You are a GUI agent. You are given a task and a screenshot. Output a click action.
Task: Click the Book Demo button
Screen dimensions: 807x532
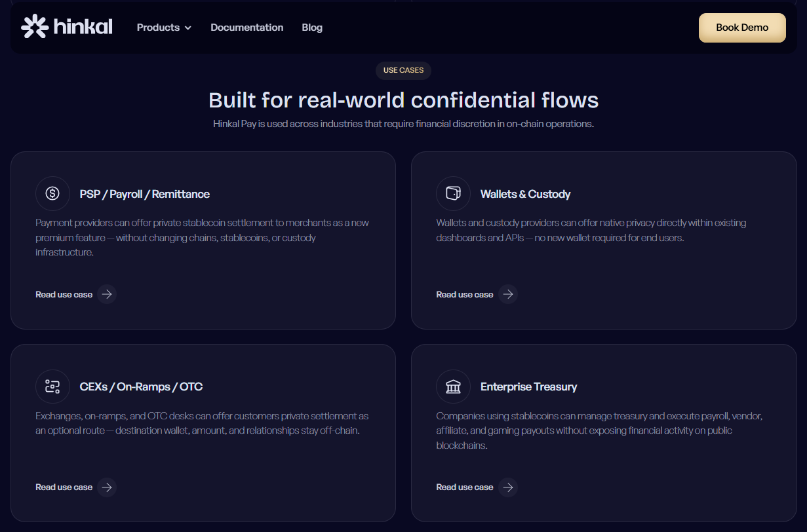742,28
